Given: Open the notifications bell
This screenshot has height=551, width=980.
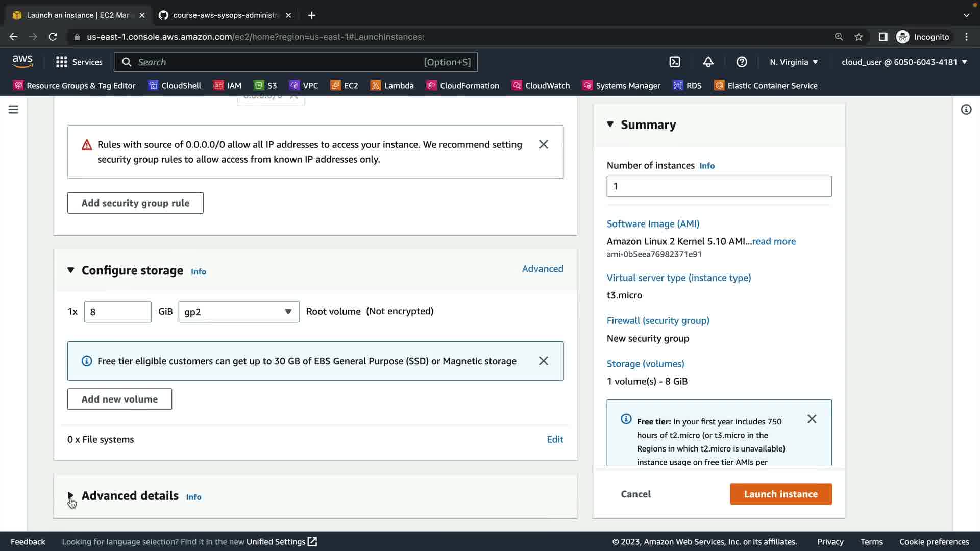Looking at the screenshot, I should pos(708,62).
